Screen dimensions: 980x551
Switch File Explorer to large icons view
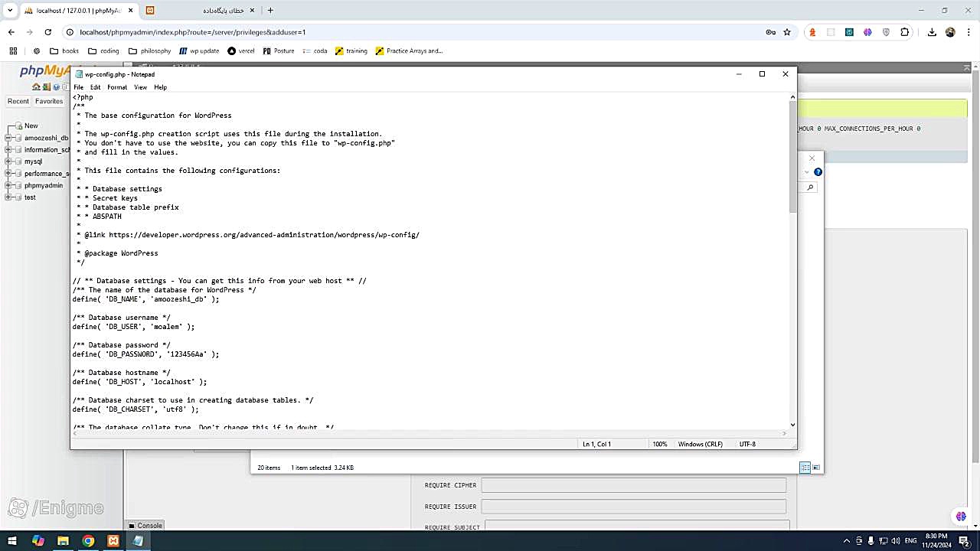pos(816,468)
